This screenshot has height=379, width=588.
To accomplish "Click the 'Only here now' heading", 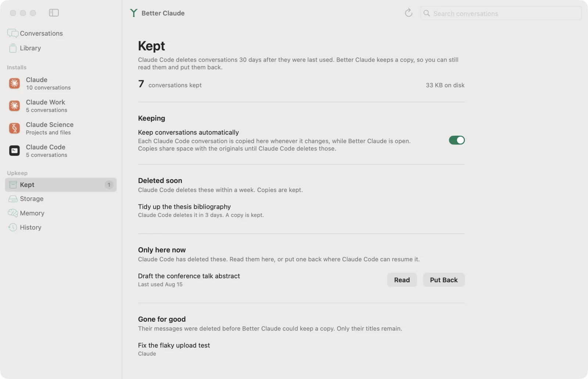I will point(162,250).
